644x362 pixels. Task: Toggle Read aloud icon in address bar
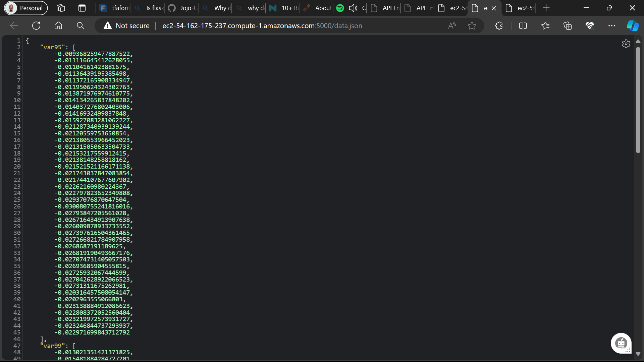452,26
